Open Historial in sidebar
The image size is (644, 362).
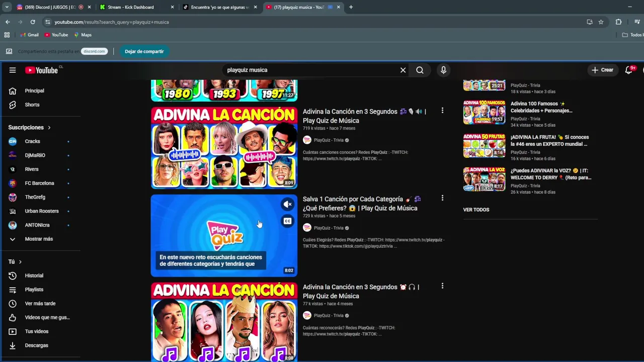[34, 276]
